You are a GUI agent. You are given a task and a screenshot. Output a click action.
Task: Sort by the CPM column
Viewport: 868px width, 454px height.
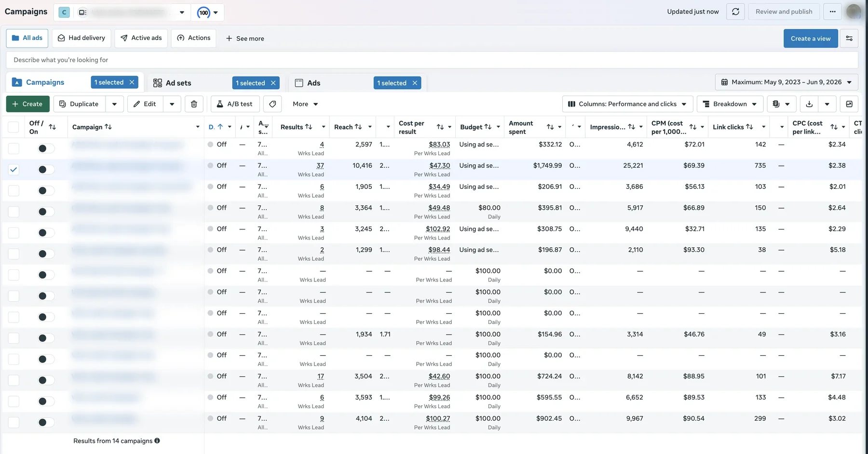693,127
